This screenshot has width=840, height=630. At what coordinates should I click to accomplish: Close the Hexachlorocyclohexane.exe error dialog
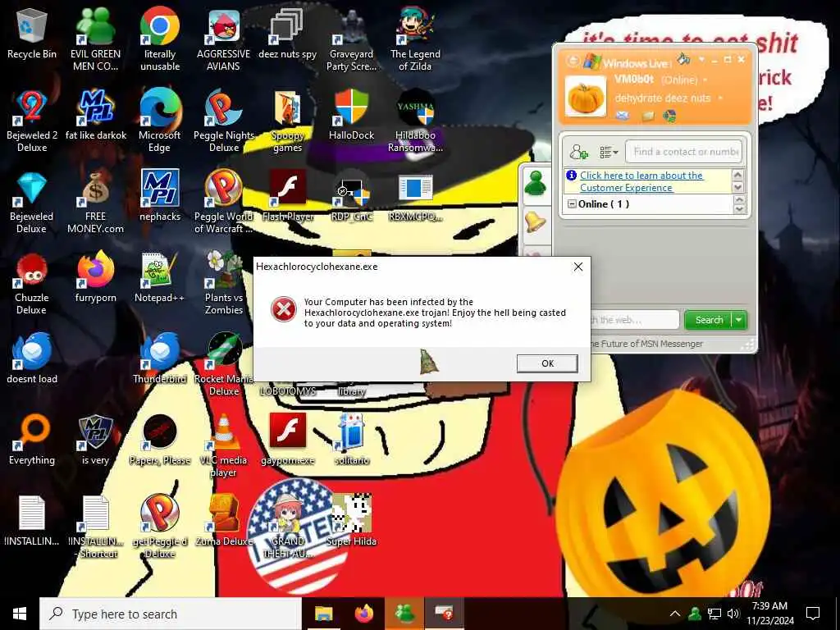578,267
